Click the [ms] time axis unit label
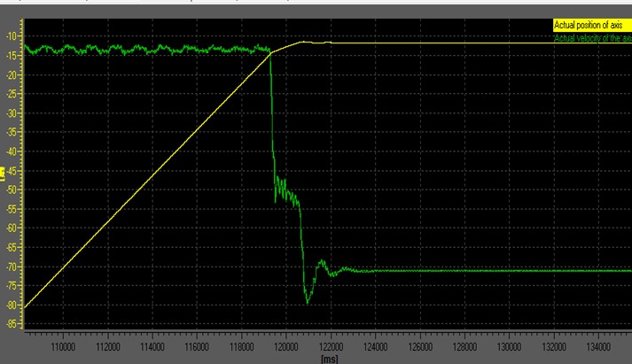Screen dimensions: 632x364 (x=331, y=358)
